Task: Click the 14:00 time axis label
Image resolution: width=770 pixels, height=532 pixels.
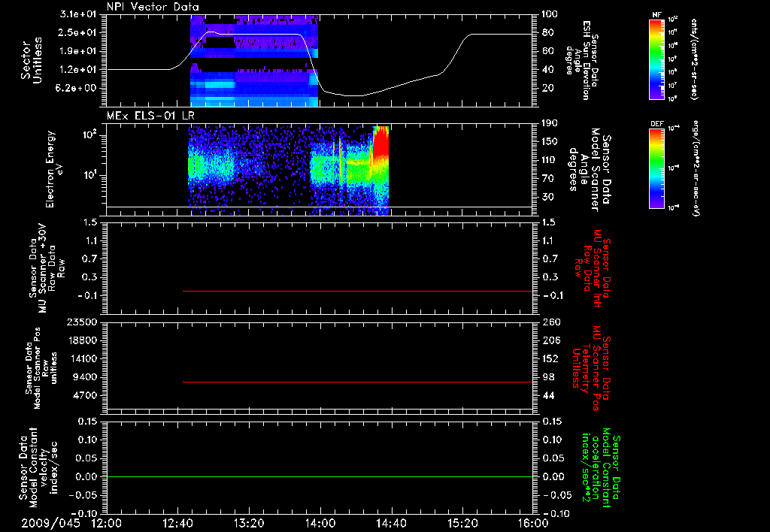Action: (320, 523)
